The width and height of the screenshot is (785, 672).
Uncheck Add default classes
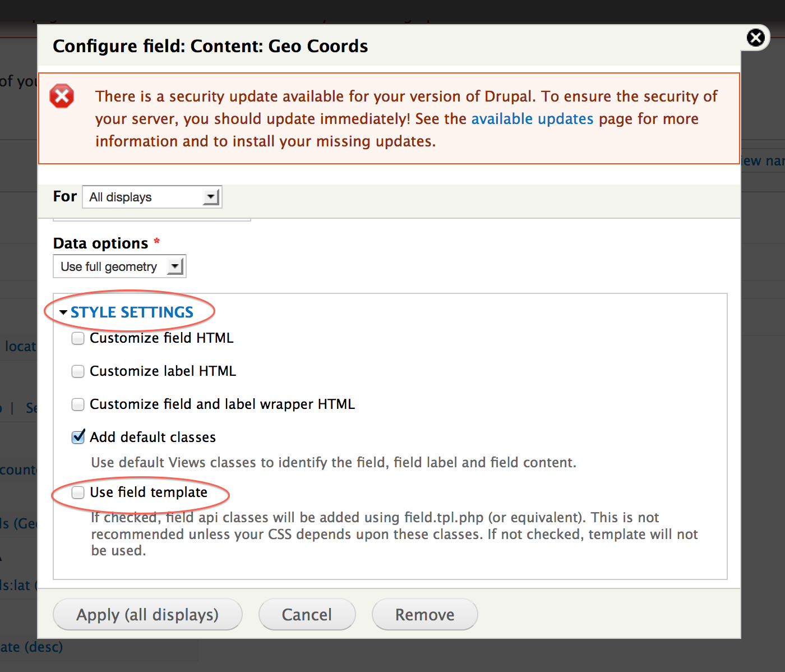(x=78, y=437)
